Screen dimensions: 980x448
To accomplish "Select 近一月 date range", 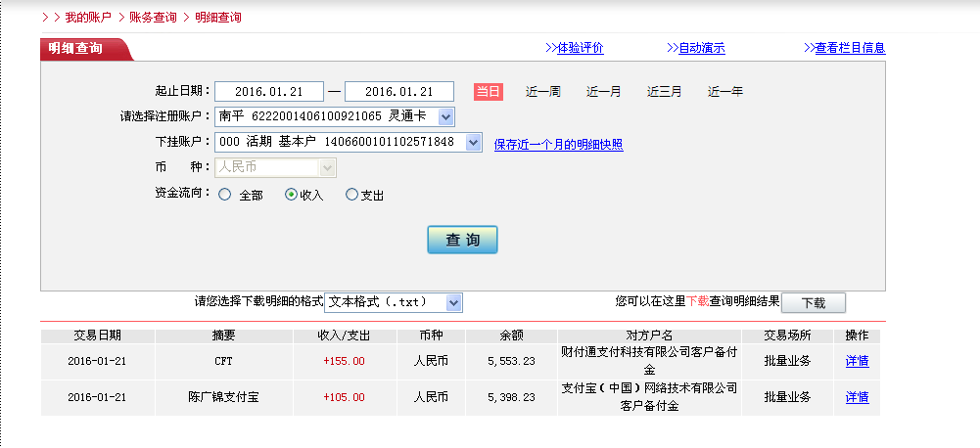I will 603,92.
